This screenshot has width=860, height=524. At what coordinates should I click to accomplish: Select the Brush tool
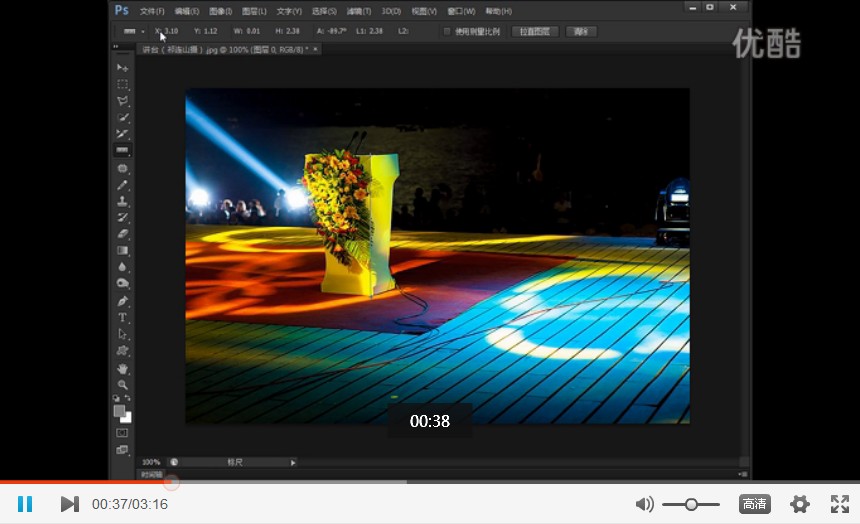coord(122,185)
